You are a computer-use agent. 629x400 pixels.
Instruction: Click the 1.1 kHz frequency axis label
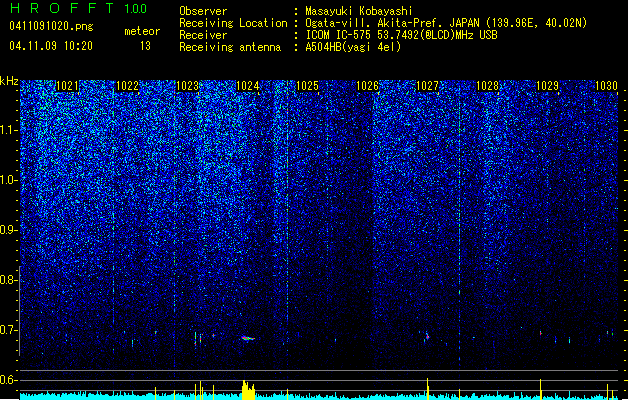[x=8, y=130]
